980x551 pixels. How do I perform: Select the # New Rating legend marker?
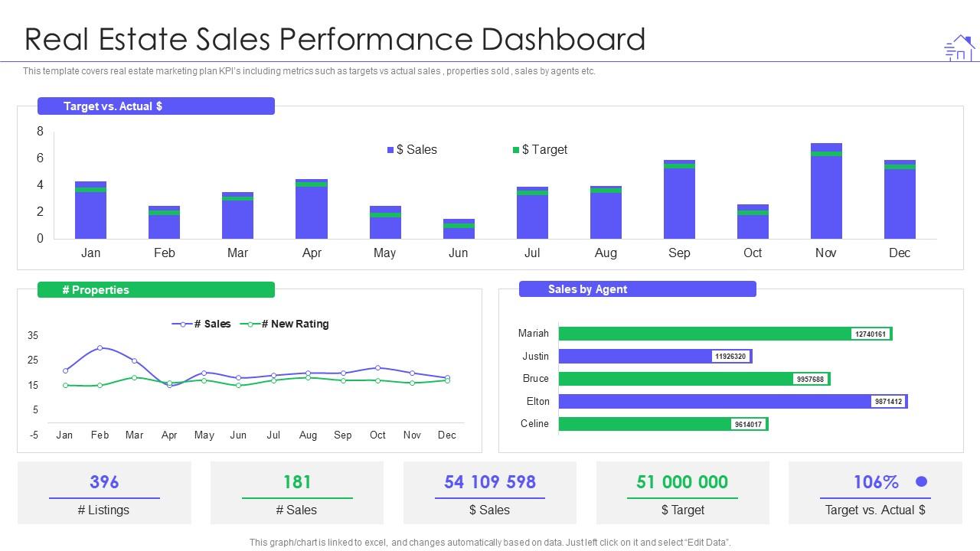point(250,324)
